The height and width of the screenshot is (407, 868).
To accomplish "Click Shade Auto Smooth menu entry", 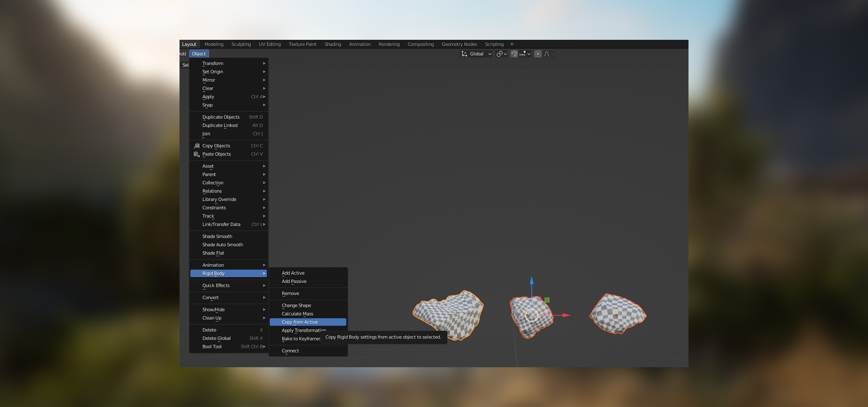I will pyautogui.click(x=222, y=245).
